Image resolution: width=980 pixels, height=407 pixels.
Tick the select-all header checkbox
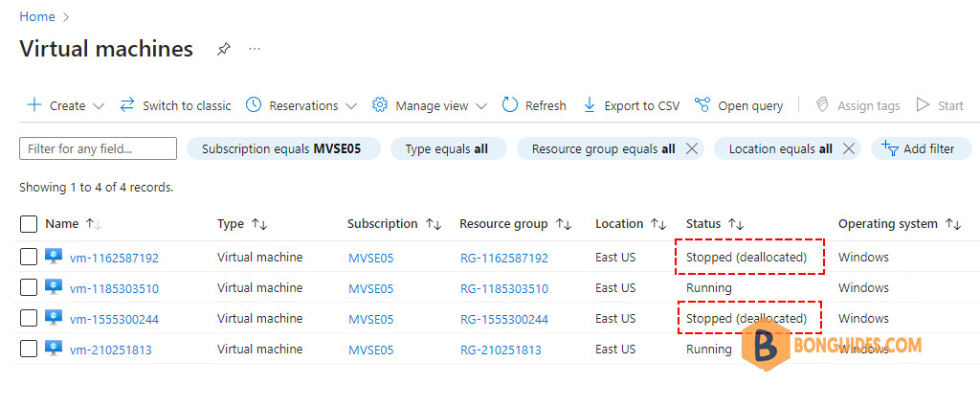coord(29,224)
